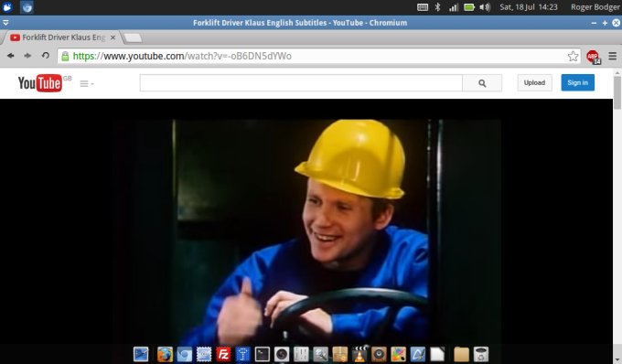The height and width of the screenshot is (364, 622).
Task: Click the green HTTPS padlock icon
Action: [65, 57]
